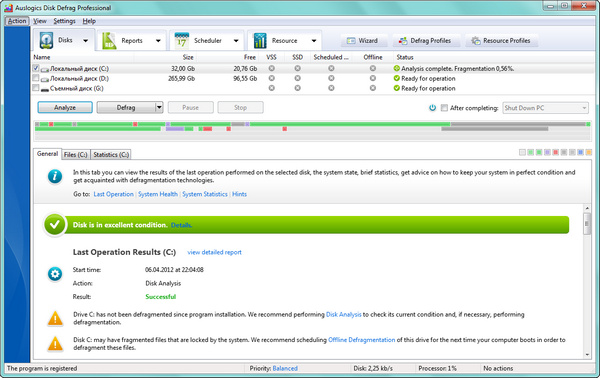Open the Disks dropdown arrow

(x=85, y=41)
